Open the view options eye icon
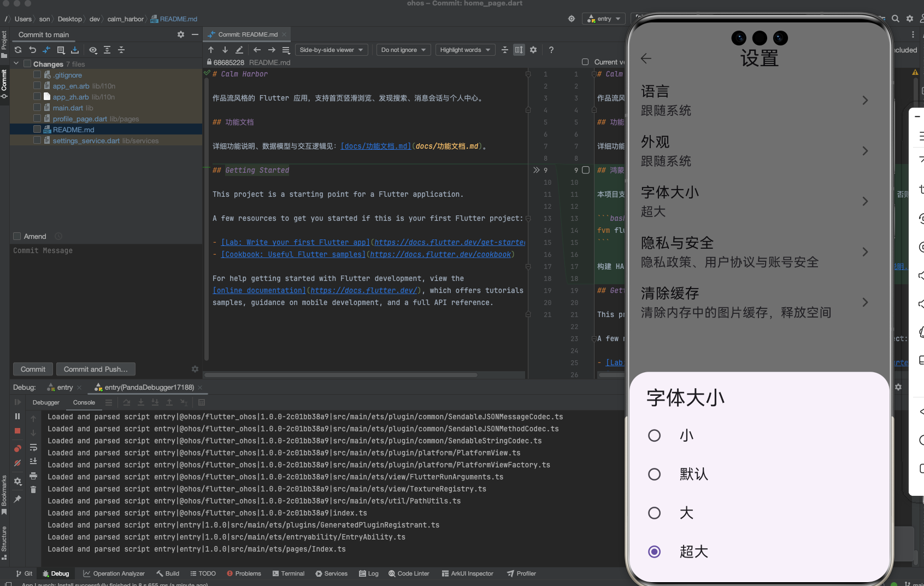 click(93, 50)
